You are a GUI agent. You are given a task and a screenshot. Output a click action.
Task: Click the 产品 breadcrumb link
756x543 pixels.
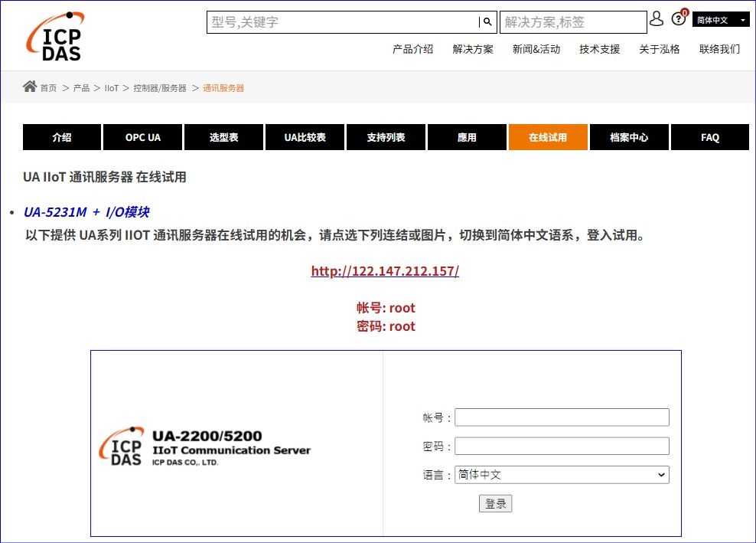81,88
